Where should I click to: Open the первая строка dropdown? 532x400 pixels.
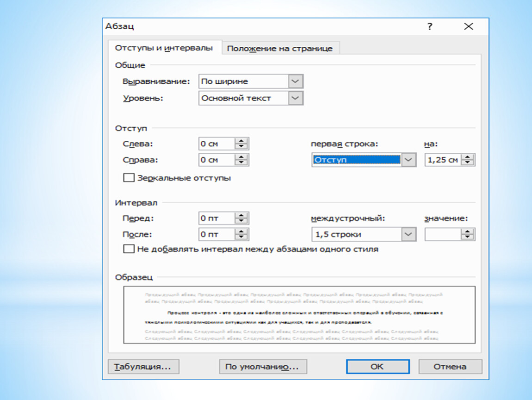click(x=408, y=160)
